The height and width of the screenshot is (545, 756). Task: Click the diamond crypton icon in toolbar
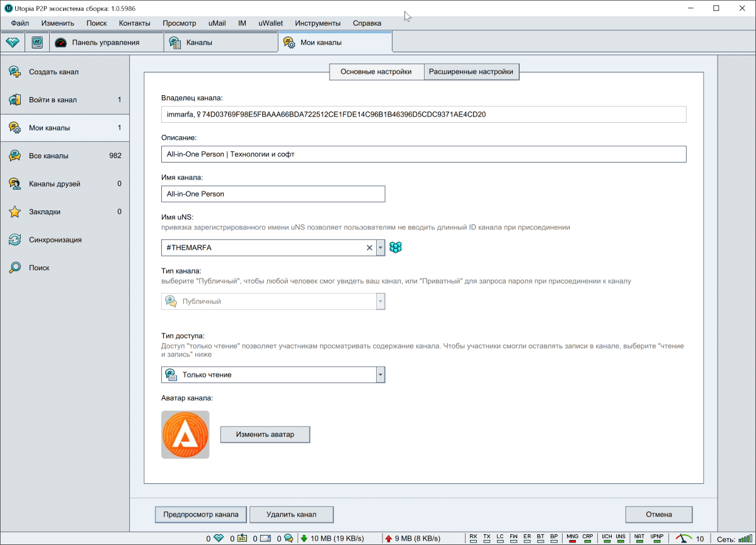[13, 43]
